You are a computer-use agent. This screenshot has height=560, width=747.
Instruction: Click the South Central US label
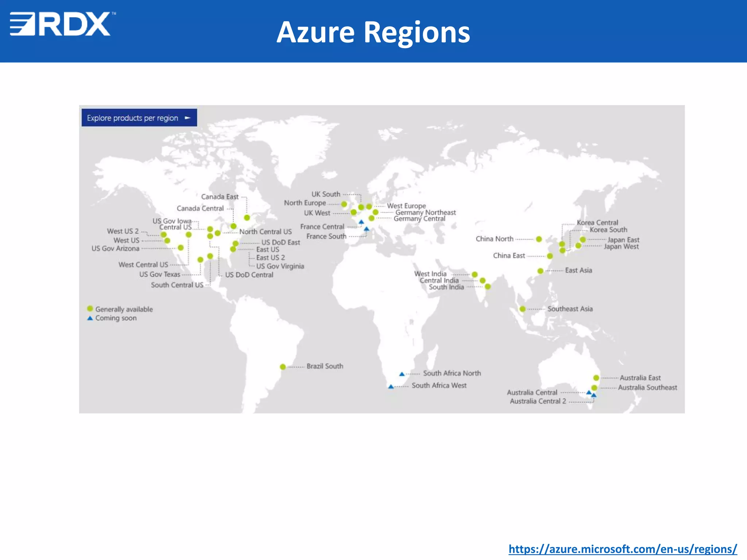[177, 285]
